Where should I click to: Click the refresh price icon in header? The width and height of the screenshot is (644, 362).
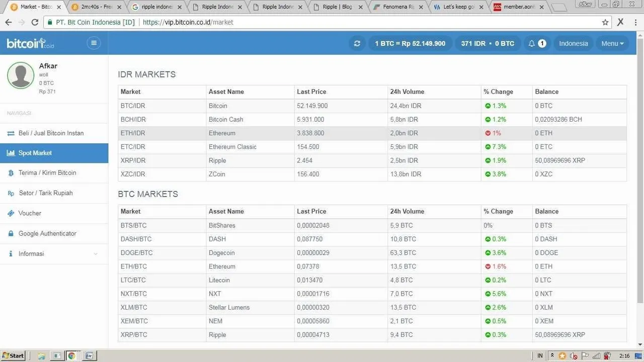click(357, 44)
